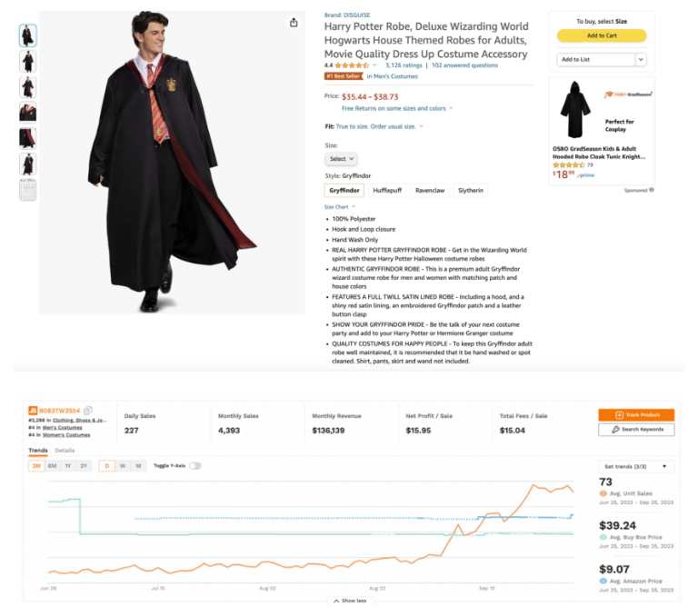This screenshot has width=688, height=616.
Task: Open the Set trends (3/3) dropdown
Action: [636, 466]
